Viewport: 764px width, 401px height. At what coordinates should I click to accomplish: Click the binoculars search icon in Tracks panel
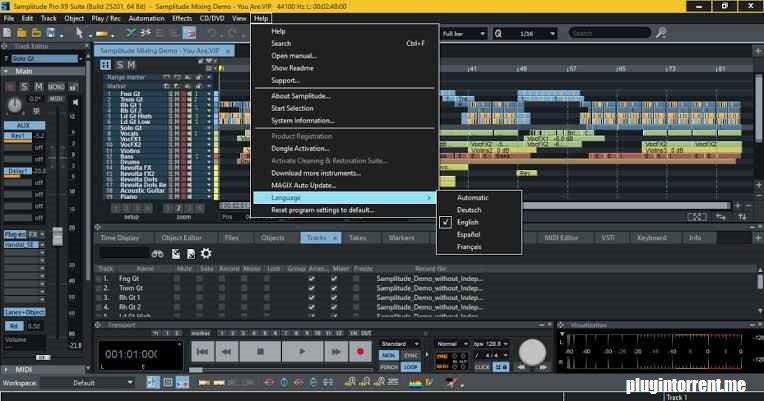[x=157, y=254]
